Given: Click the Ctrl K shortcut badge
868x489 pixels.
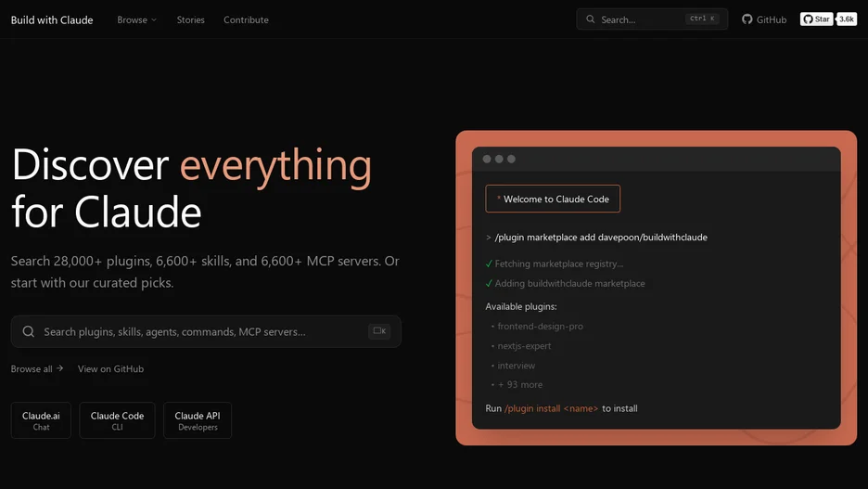Looking at the screenshot, I should click(x=702, y=19).
